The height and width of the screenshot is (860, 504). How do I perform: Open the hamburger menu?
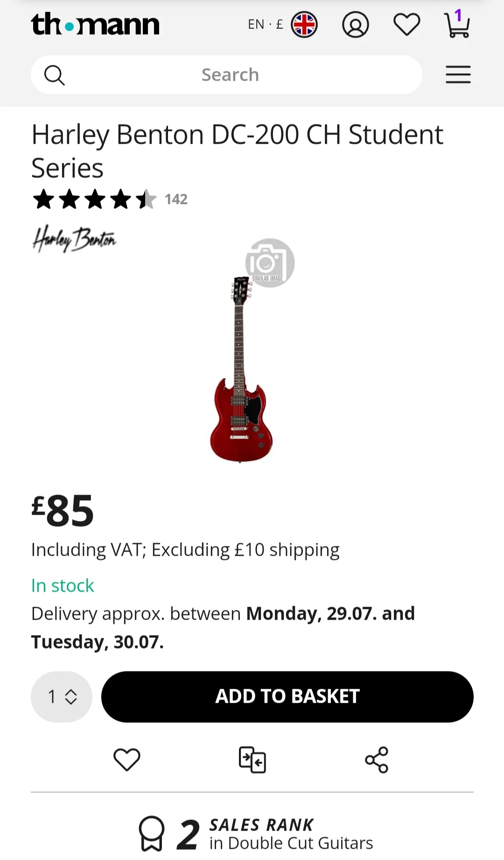click(x=458, y=75)
